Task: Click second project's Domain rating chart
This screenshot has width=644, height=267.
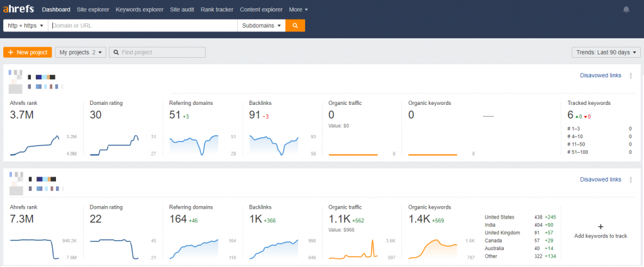Action: [114, 249]
